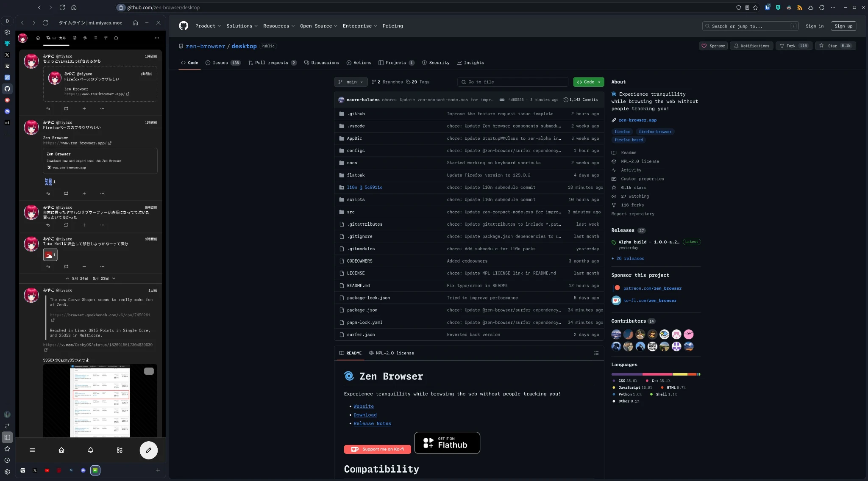
Task: Open the GitHub pinned tab in left sidebar
Action: (7, 89)
